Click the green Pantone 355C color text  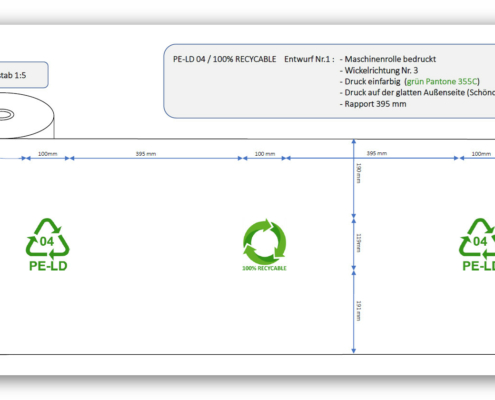[x=442, y=81]
